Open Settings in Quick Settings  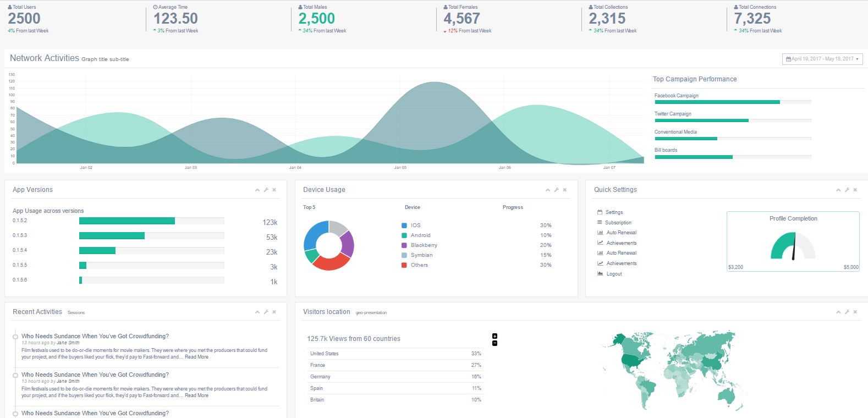tap(614, 212)
